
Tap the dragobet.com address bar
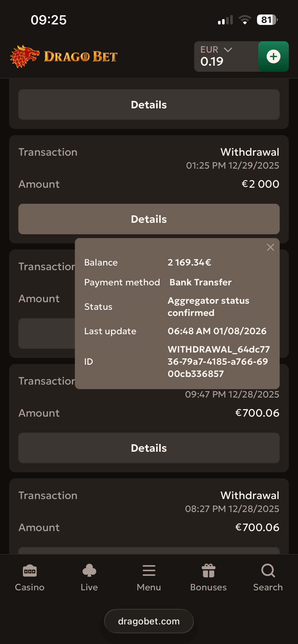(149, 621)
